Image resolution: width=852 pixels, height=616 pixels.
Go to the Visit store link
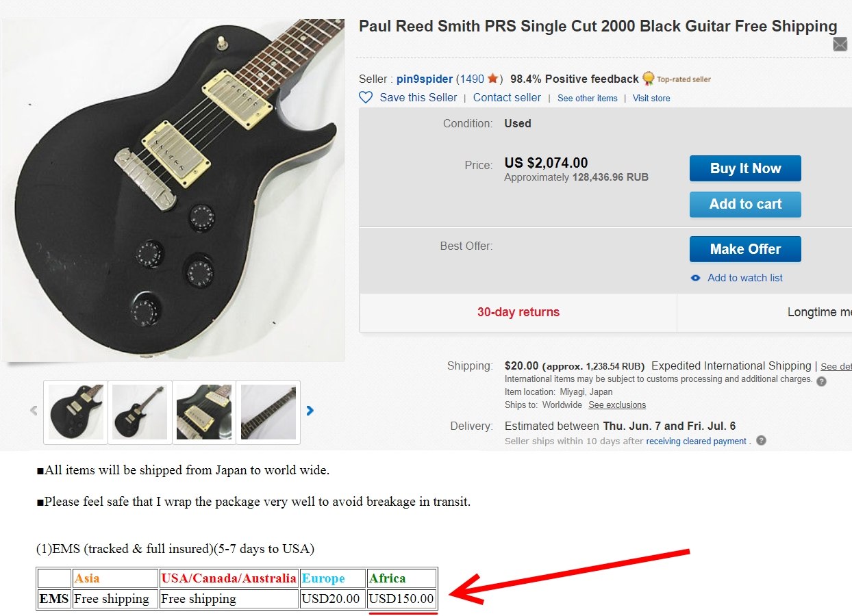point(651,98)
